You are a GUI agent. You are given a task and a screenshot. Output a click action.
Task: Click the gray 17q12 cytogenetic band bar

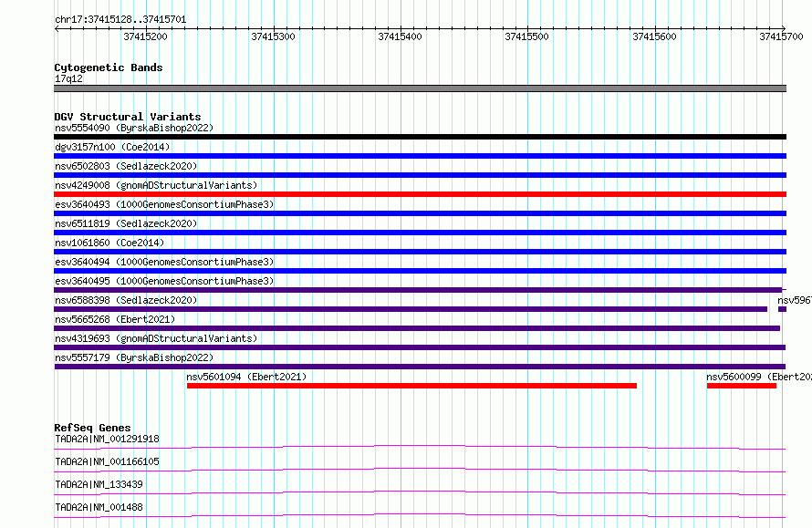pos(420,88)
